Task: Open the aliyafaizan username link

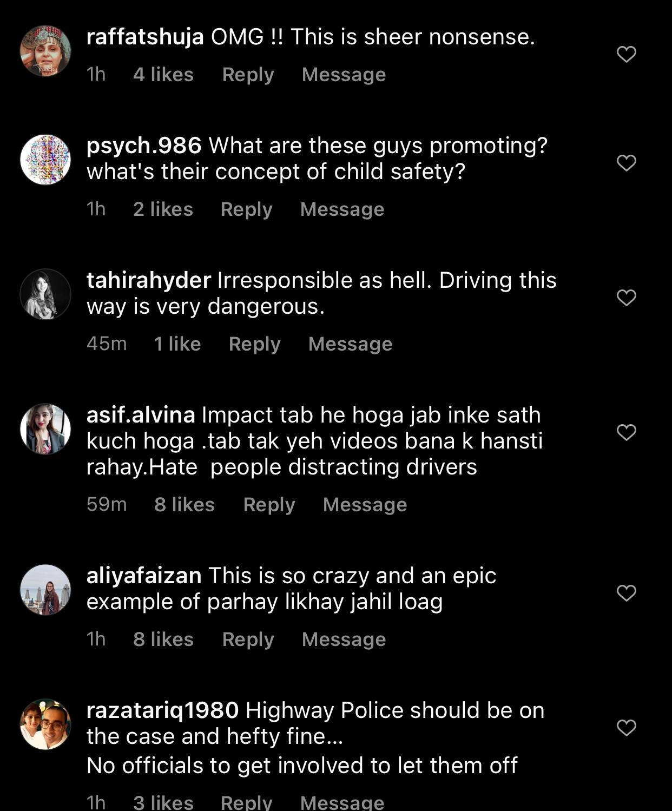Action: (144, 576)
